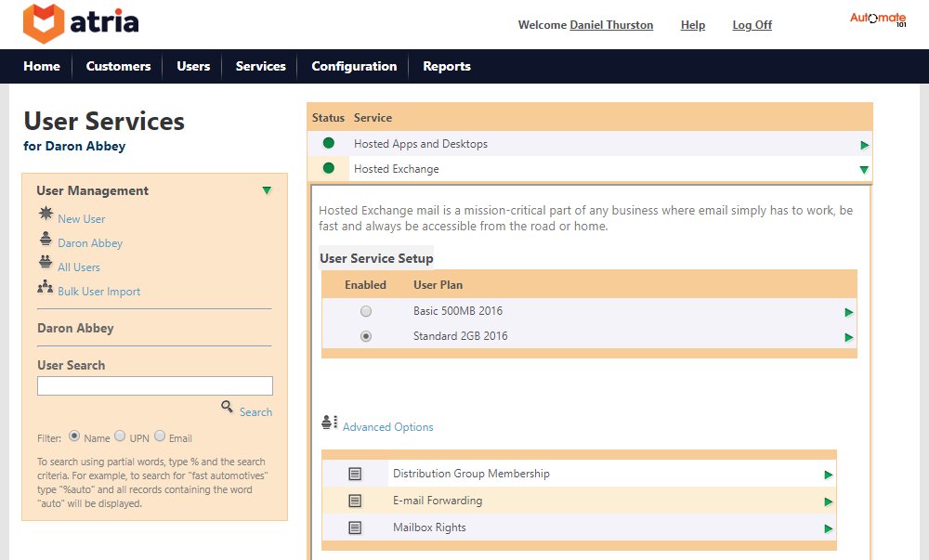Click the New User star icon

click(46, 214)
